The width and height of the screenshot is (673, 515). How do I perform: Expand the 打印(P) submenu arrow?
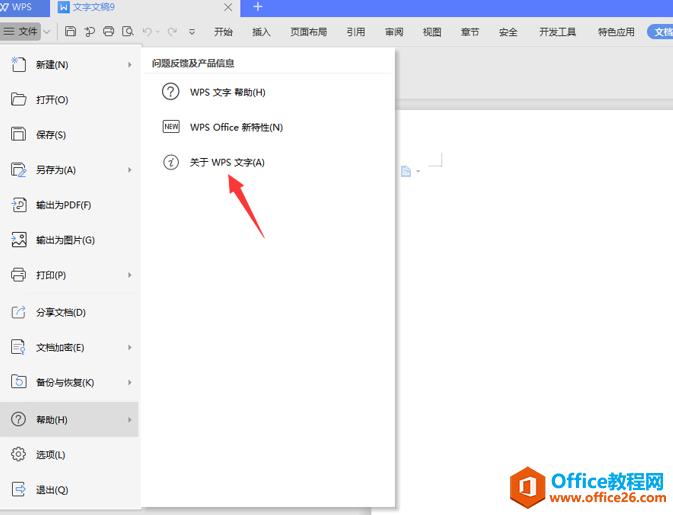(x=129, y=275)
